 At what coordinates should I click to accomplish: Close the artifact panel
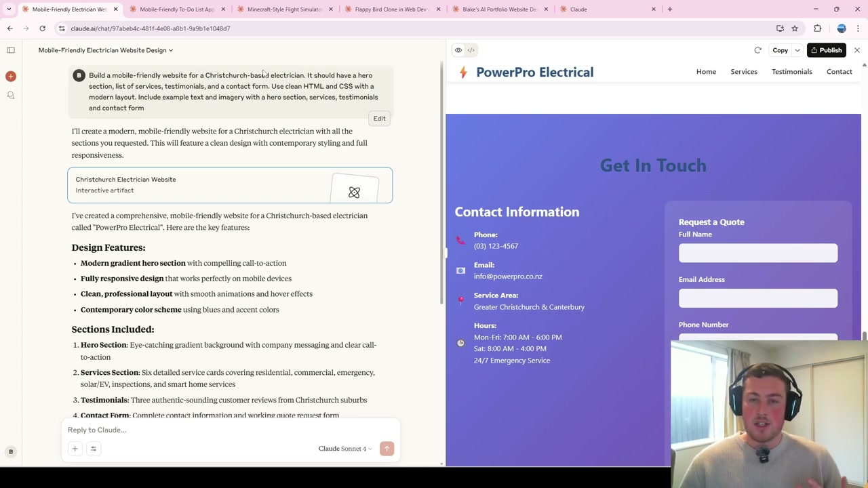(x=857, y=50)
